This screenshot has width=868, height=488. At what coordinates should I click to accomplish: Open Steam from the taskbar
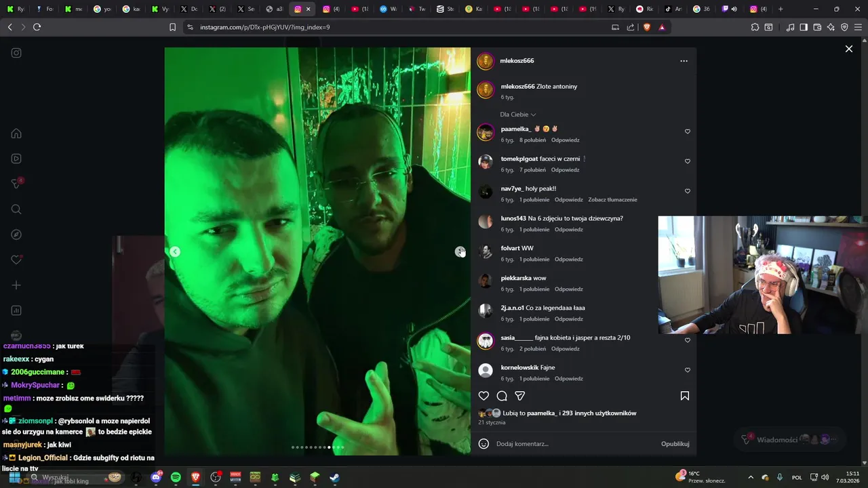click(334, 477)
